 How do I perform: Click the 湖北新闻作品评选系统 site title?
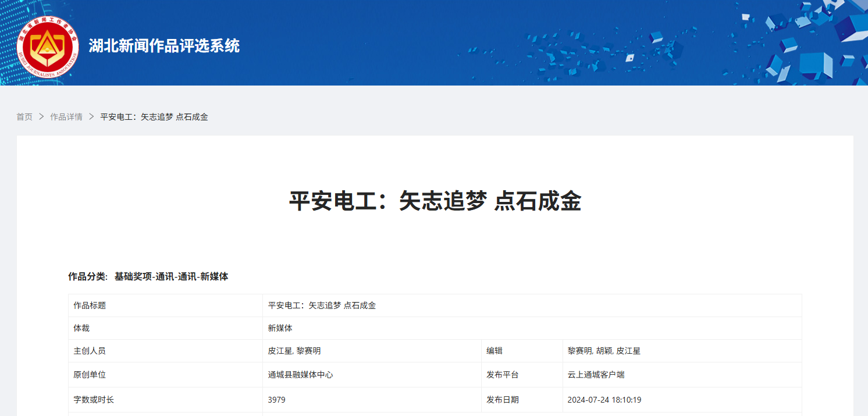click(164, 46)
